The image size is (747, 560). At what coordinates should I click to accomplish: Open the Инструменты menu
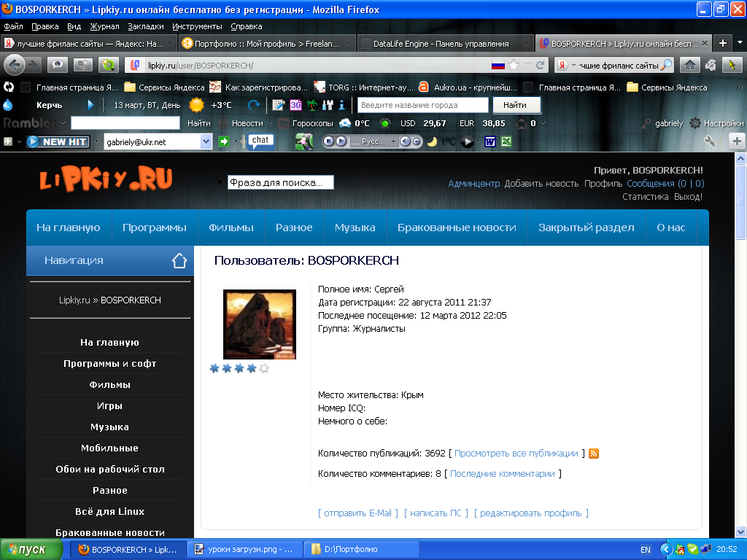coord(197,26)
